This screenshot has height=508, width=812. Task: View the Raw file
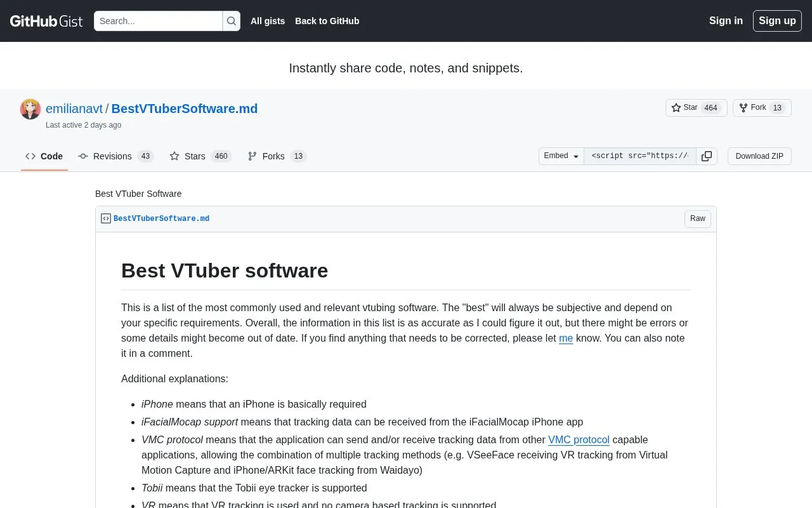698,218
